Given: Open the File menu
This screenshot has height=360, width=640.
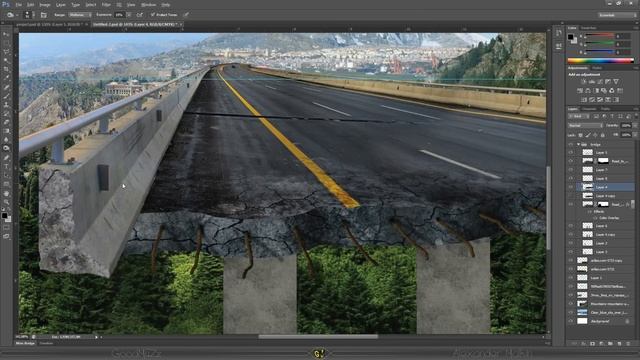Looking at the screenshot, I should (19, 5).
